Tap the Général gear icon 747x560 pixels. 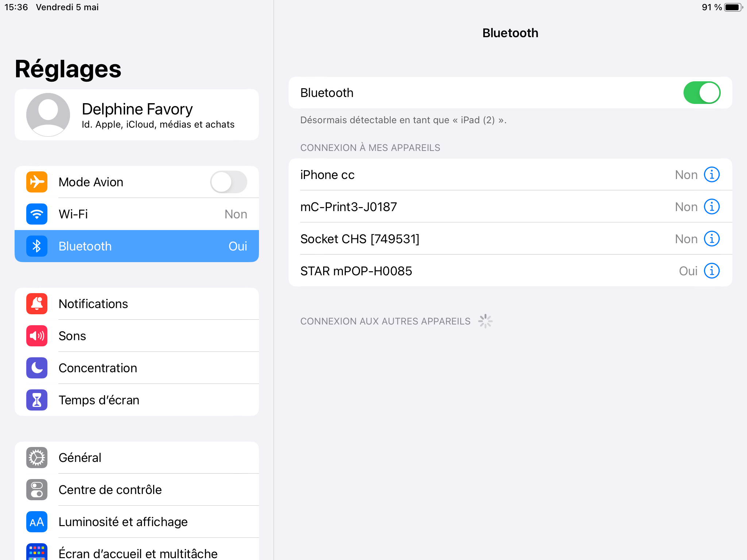[x=37, y=457]
